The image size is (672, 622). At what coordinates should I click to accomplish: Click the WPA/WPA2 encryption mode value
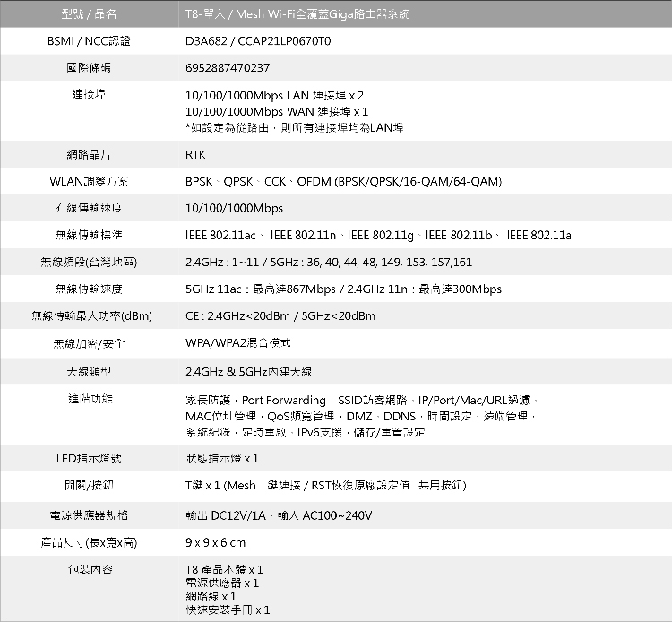[237, 343]
